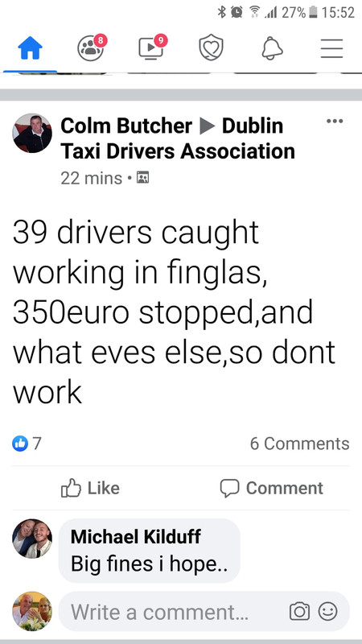Open the three-dot post options menu
This screenshot has height=644, width=362.
click(x=335, y=122)
